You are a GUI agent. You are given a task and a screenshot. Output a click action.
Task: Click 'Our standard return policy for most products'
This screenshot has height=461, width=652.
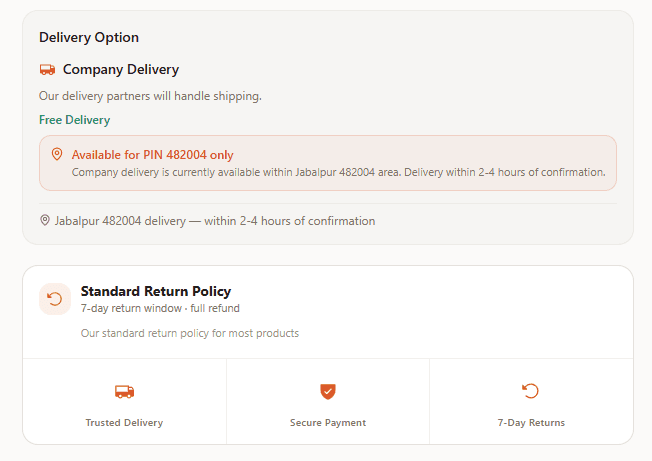pos(190,333)
